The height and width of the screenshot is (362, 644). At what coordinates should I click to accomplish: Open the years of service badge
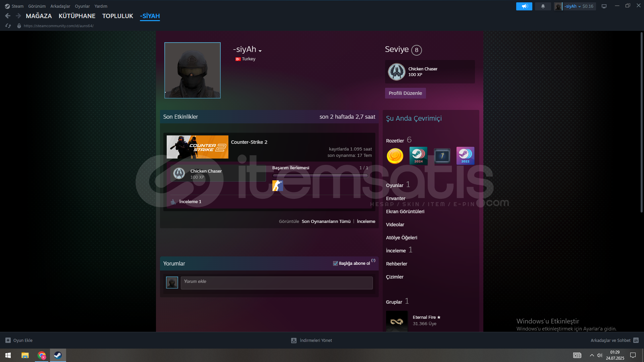(x=442, y=156)
